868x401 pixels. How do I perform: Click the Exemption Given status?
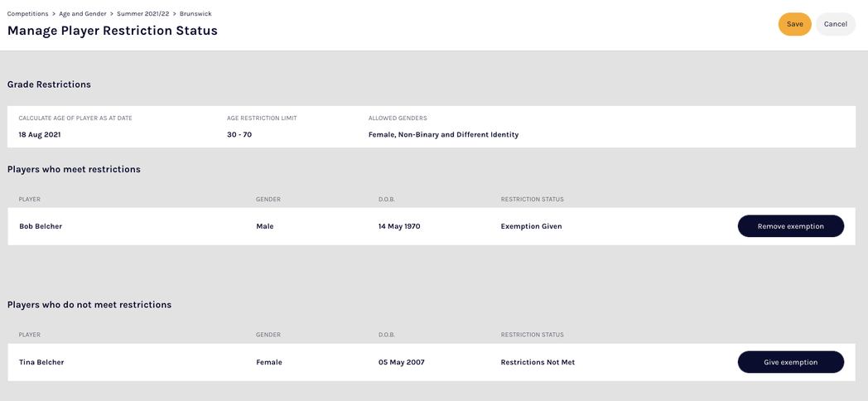pyautogui.click(x=531, y=226)
